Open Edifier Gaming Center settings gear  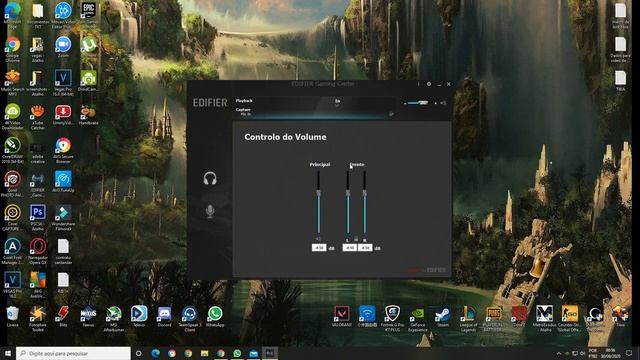click(x=429, y=84)
